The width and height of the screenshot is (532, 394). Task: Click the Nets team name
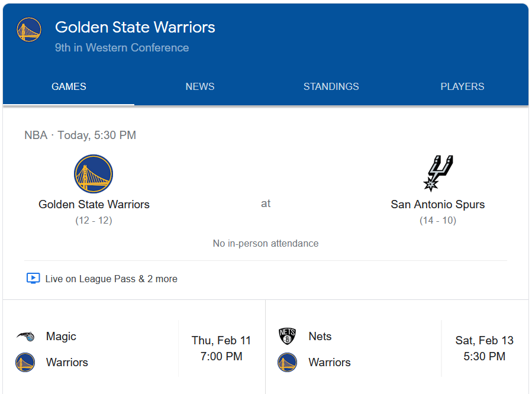[x=320, y=337]
